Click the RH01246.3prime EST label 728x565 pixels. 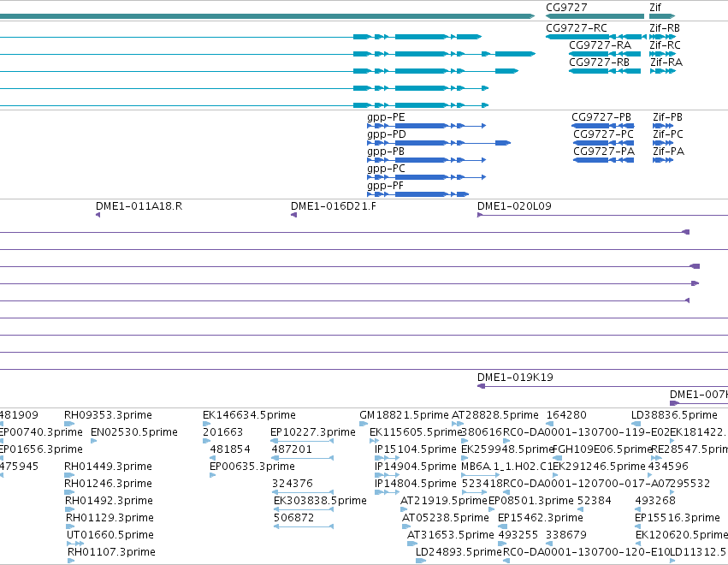click(108, 484)
